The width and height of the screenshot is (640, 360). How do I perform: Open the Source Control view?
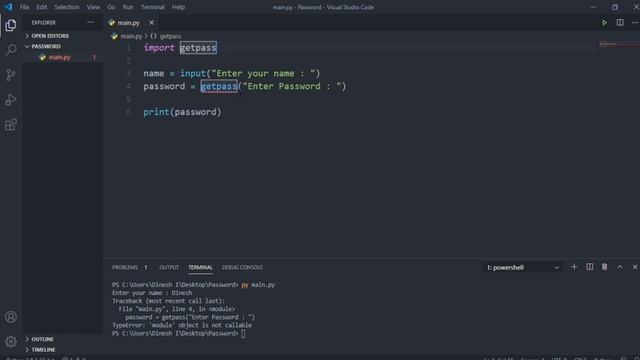click(x=11, y=75)
